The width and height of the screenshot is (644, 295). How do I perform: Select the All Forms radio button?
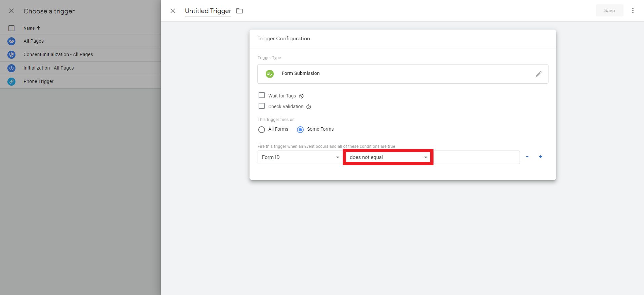click(262, 130)
